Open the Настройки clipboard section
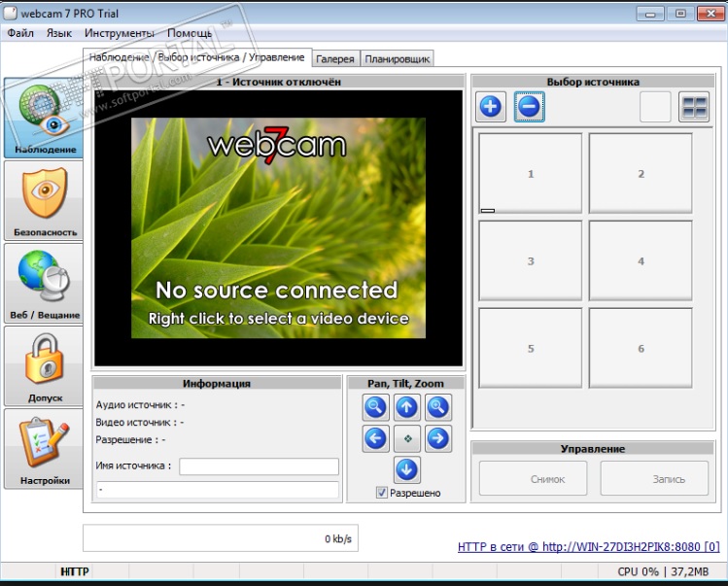 pos(44,448)
